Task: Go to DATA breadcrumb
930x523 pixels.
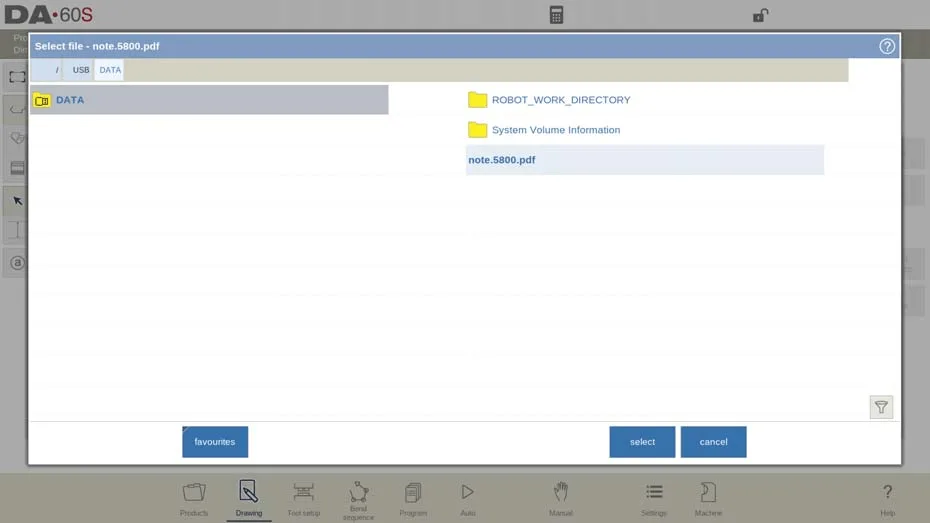Action: point(110,70)
